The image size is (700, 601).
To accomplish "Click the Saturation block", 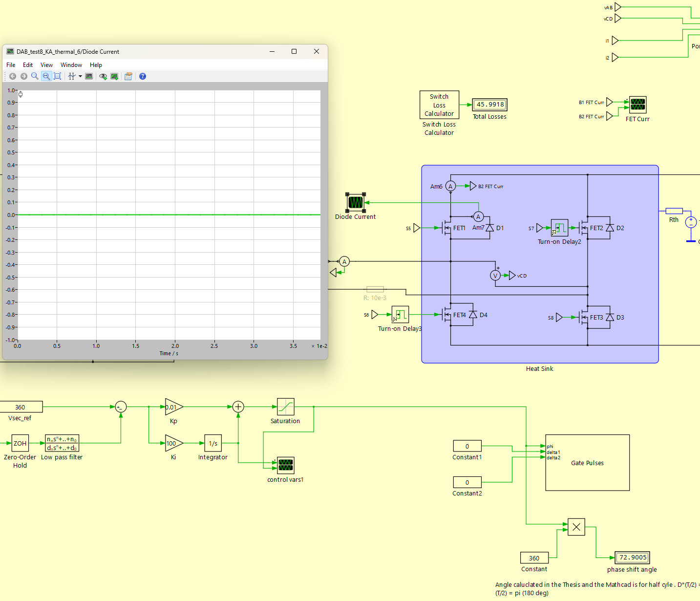I will [285, 407].
